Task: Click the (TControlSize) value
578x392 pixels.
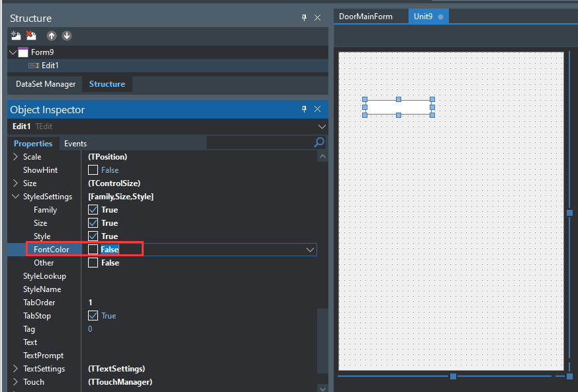Action: pos(115,183)
